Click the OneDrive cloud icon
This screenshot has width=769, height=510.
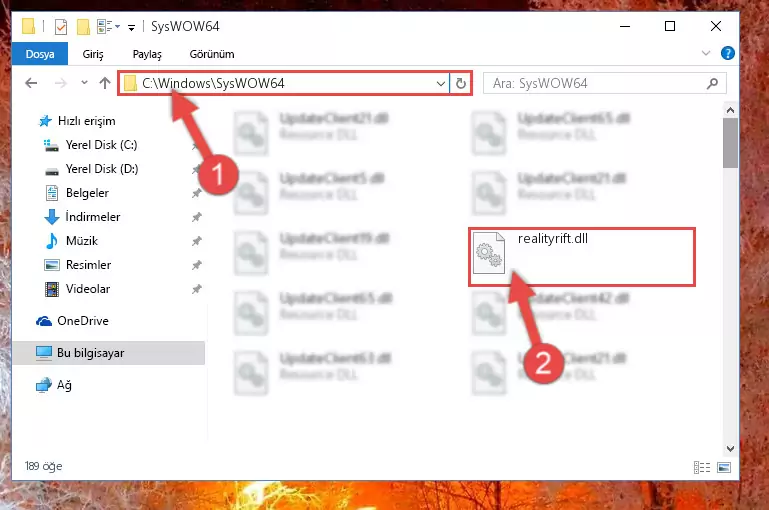tap(44, 321)
